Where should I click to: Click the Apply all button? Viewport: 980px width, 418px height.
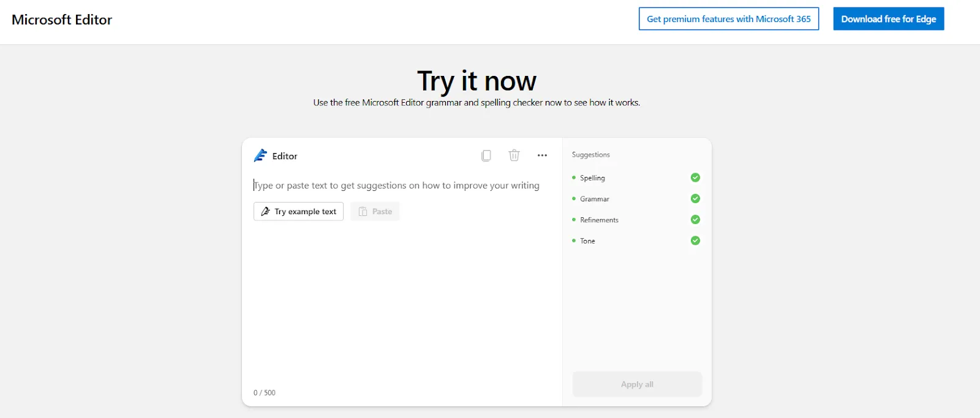(637, 384)
